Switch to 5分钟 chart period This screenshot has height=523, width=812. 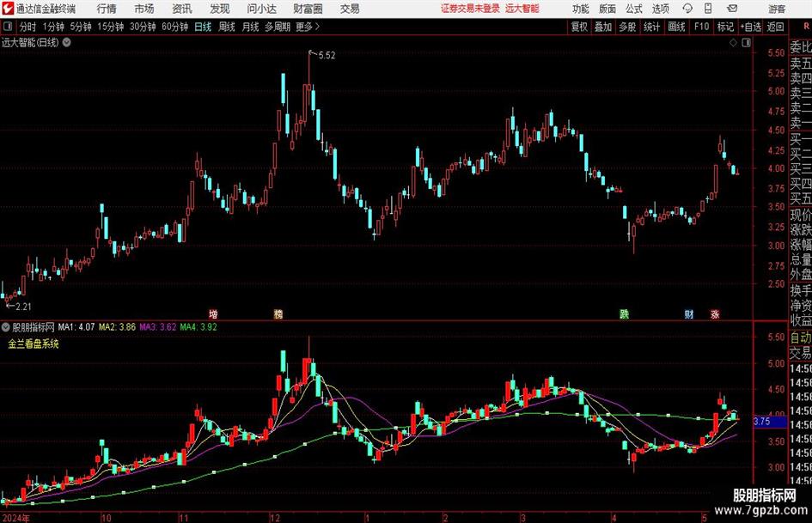click(80, 27)
